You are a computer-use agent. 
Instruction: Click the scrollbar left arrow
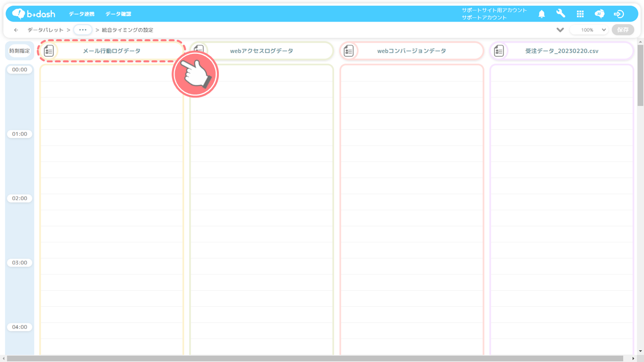click(3, 358)
